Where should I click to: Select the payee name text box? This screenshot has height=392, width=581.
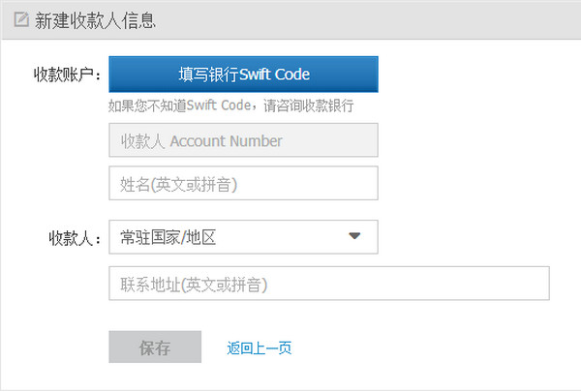tap(243, 183)
